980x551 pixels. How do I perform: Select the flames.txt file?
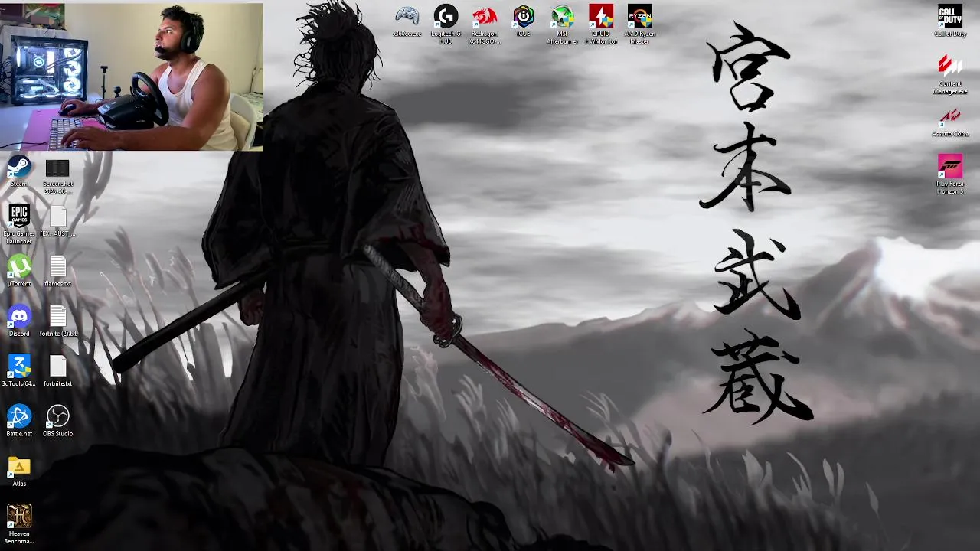57,271
